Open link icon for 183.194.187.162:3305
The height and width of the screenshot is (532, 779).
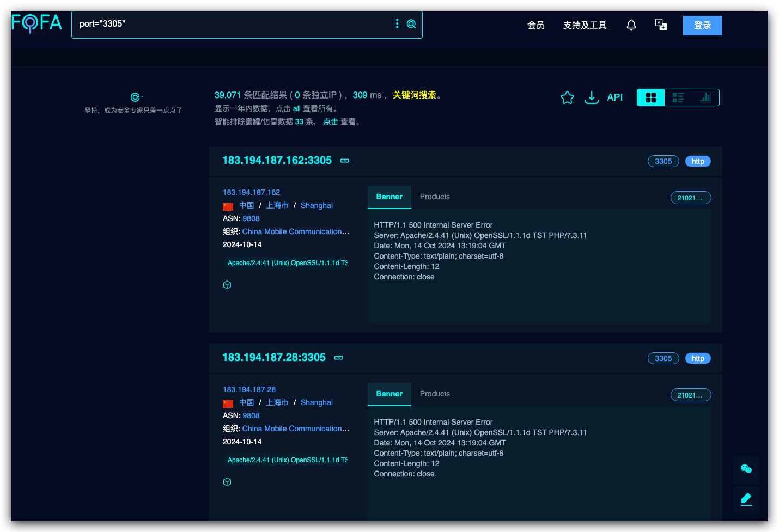(345, 161)
